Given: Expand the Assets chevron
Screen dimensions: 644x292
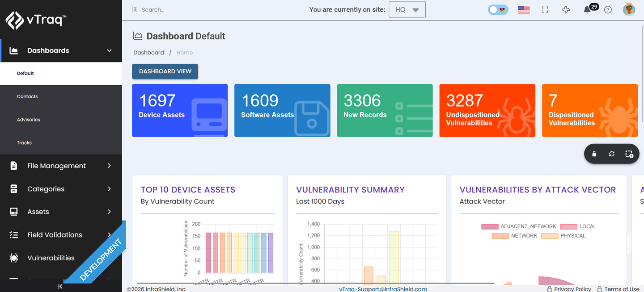Looking at the screenshot, I should (109, 212).
